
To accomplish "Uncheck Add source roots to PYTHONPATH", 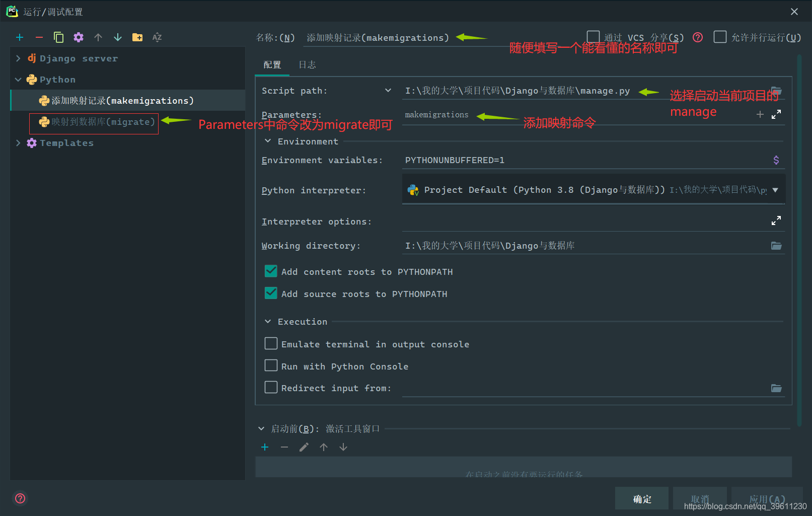I will click(271, 293).
